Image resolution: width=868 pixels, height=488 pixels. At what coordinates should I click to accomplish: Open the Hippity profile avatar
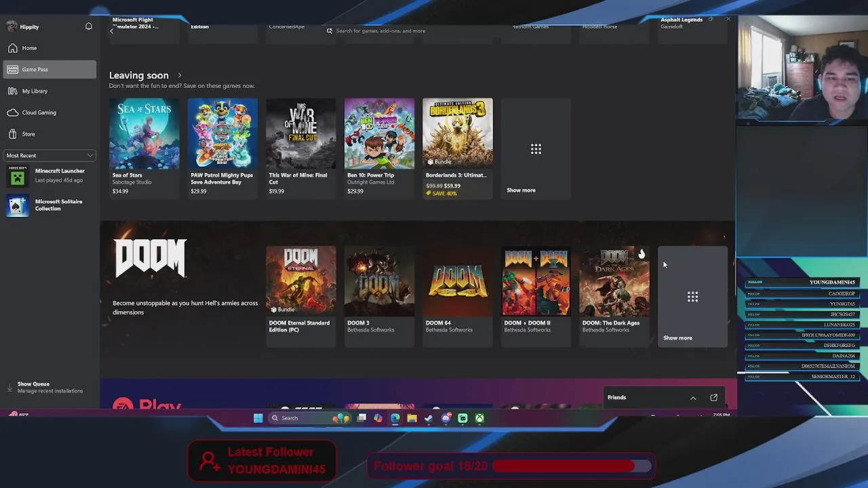click(x=12, y=26)
